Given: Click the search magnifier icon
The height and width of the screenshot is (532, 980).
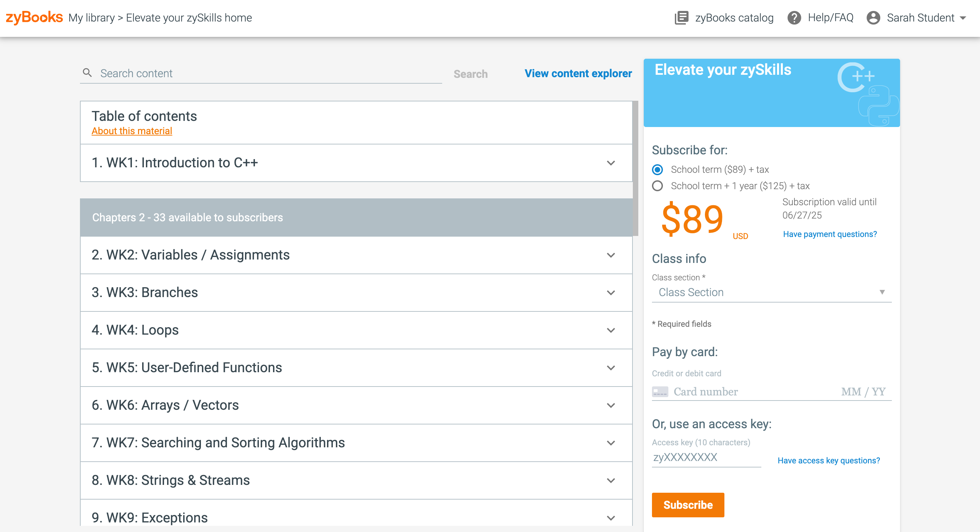Looking at the screenshot, I should tap(87, 73).
